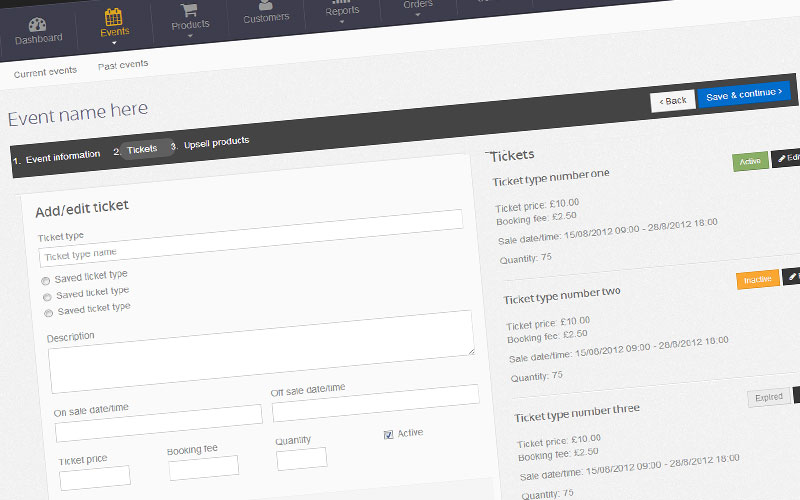Click the Dashboard gauge icon
The height and width of the screenshot is (500, 800).
[37, 24]
